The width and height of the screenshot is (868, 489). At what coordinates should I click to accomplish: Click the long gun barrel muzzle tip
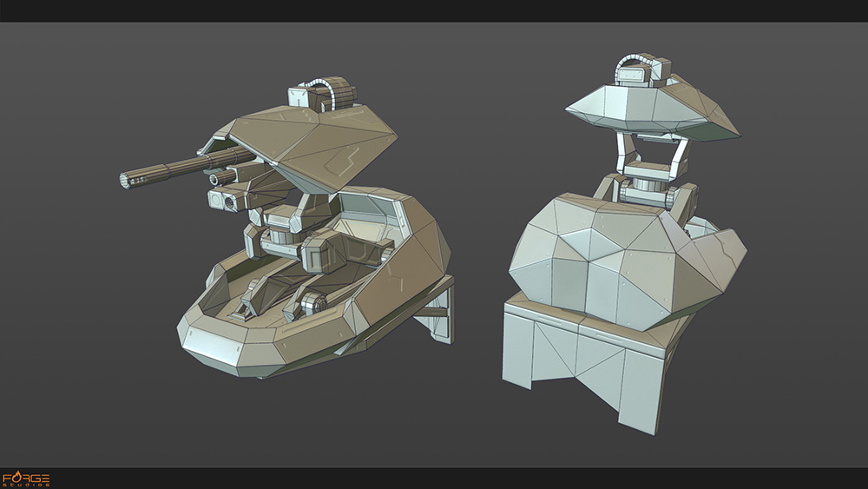click(126, 180)
